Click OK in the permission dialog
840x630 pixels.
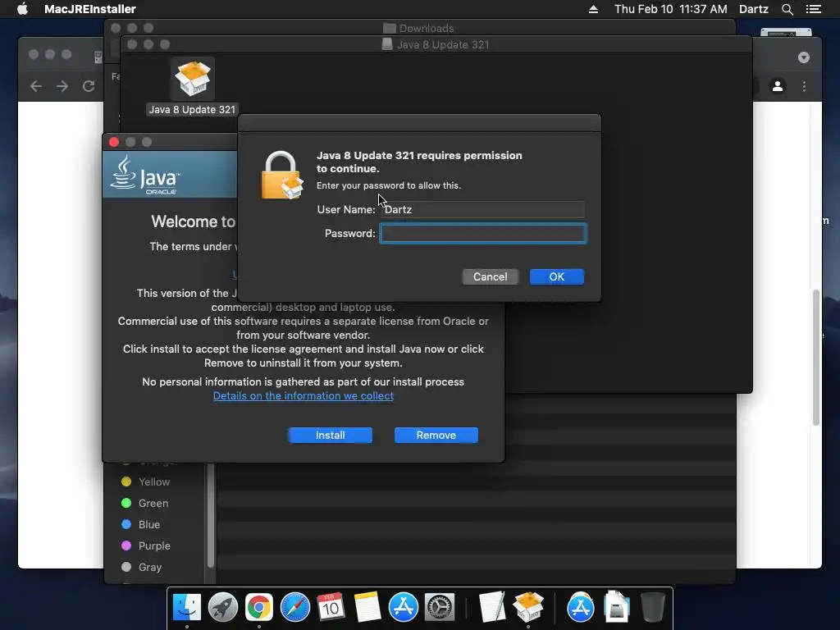tap(557, 276)
